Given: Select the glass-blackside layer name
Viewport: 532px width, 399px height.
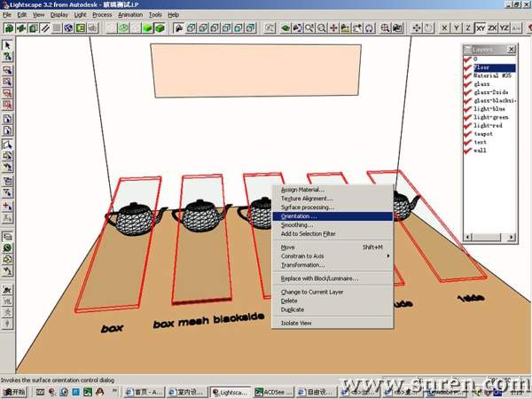Looking at the screenshot, I should [x=495, y=101].
